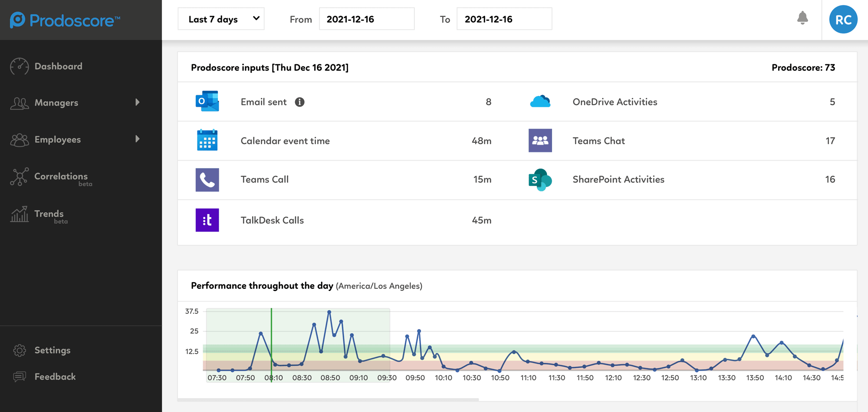
Task: Click the Outlook Email sent icon
Action: pos(207,102)
